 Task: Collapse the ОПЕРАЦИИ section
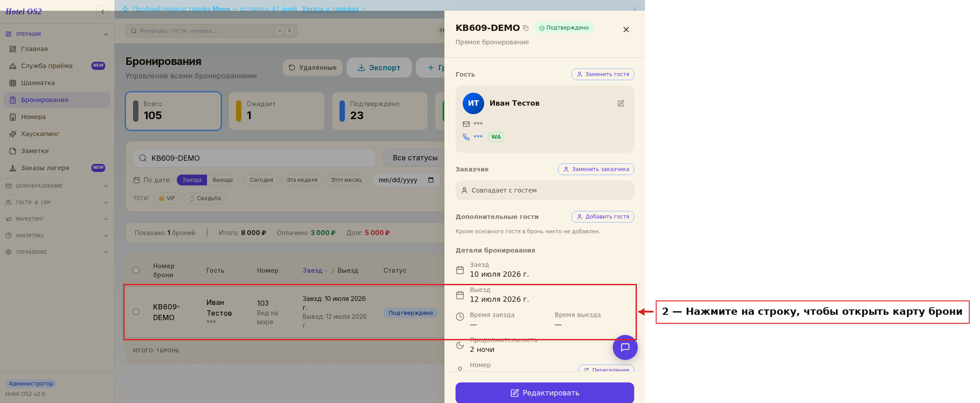click(x=57, y=34)
